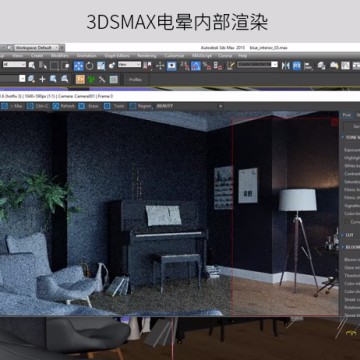Open the named selection sets field

tap(257, 65)
